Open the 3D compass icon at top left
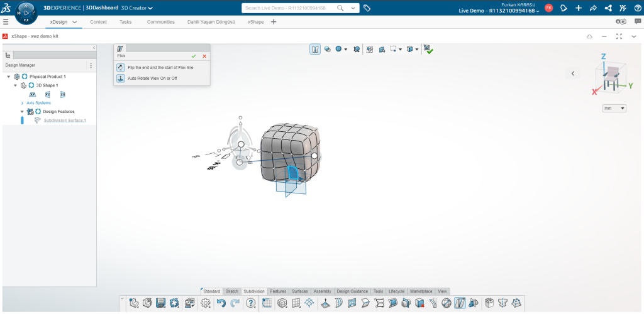Image resolution: width=644 pixels, height=314 pixels. coord(26,12)
